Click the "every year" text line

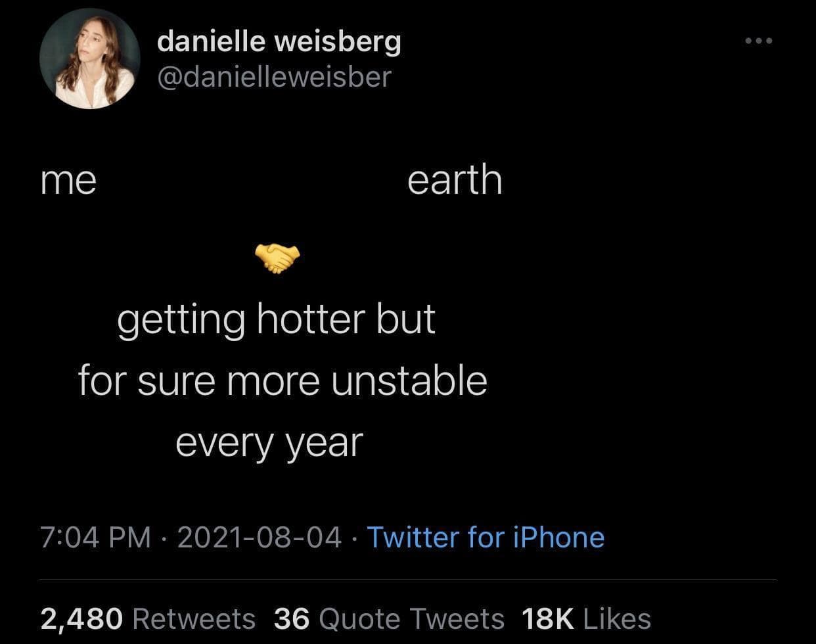click(269, 444)
